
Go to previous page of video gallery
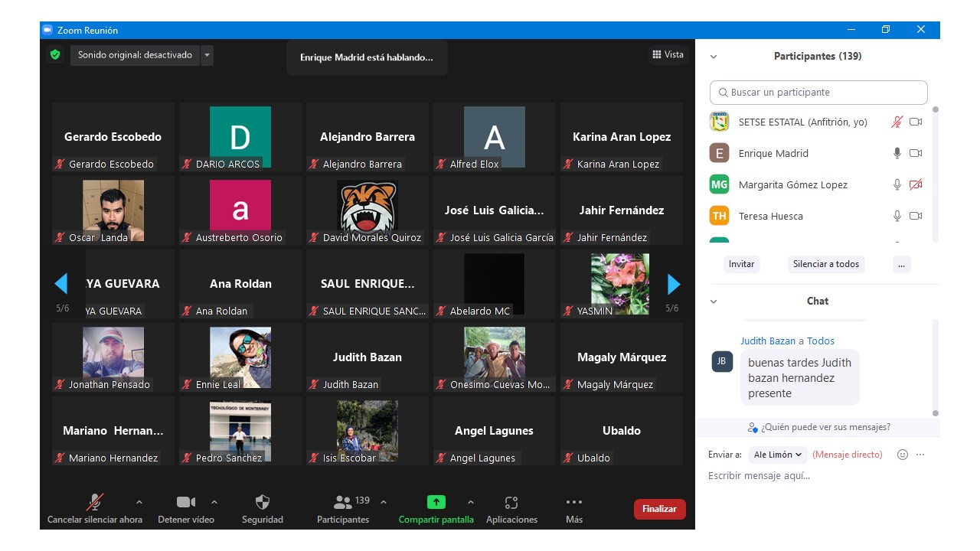coord(61,285)
